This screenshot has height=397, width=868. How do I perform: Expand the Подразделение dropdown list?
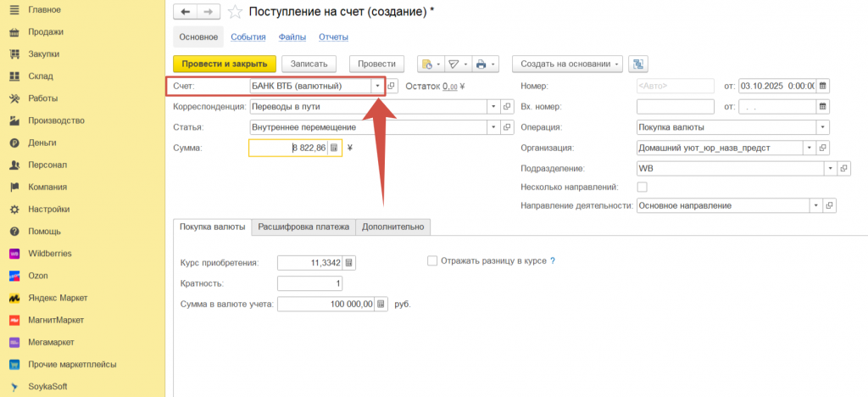click(x=830, y=168)
